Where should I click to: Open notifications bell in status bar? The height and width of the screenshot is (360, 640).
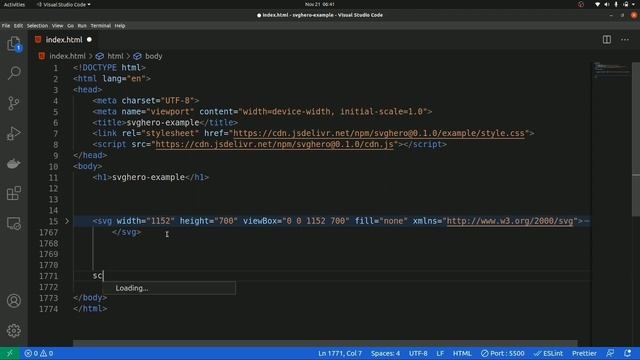pos(628,353)
